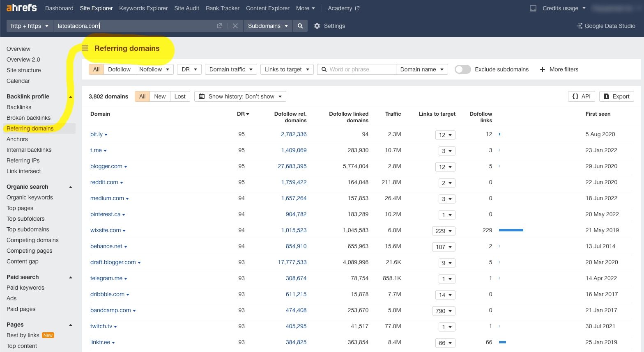Expand links dropdown for bandcamp.com row

point(444,311)
